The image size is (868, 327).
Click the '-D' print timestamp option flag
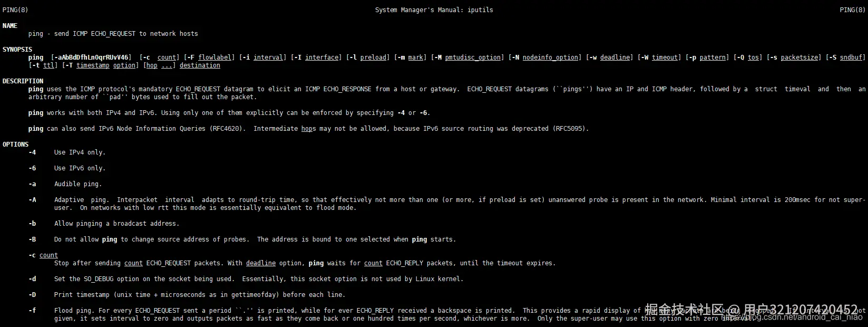[x=32, y=295]
